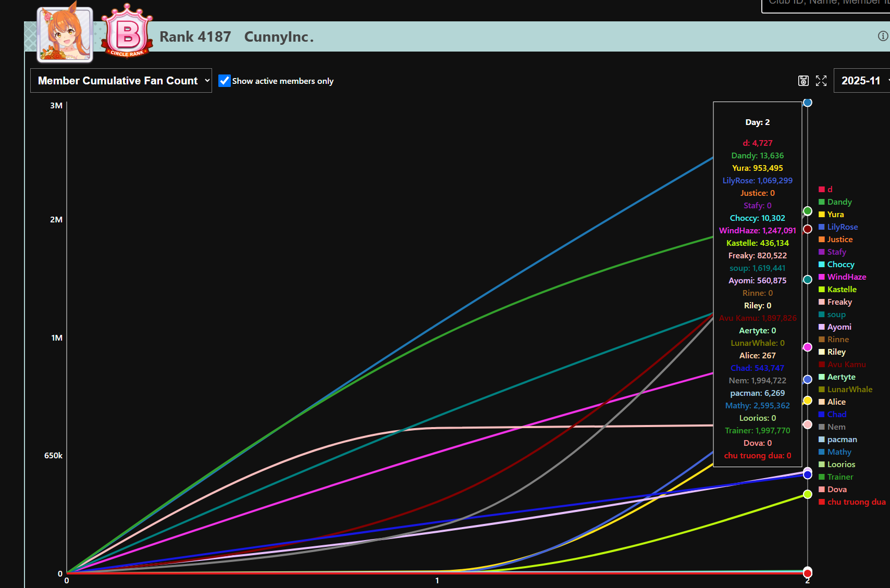Toggle the Justice legend entry
Screen dimensions: 890x588
[x=835, y=240]
